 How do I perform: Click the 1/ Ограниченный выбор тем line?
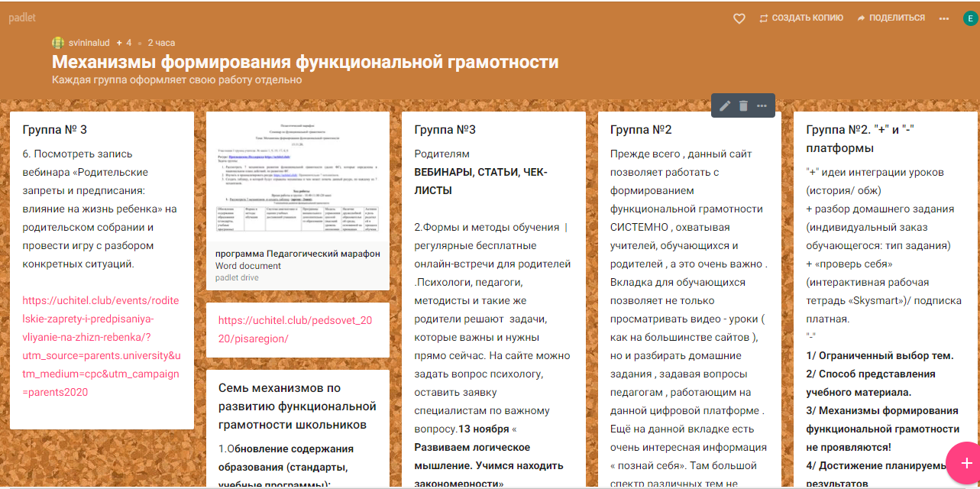879,355
